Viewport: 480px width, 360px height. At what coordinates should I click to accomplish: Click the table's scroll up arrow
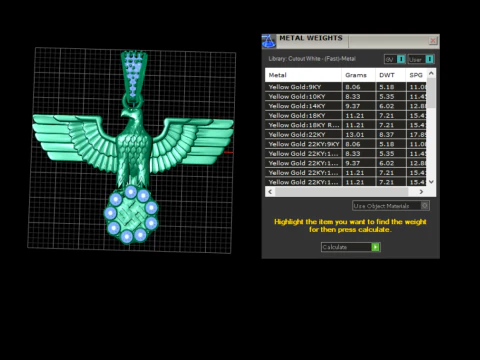(x=431, y=73)
